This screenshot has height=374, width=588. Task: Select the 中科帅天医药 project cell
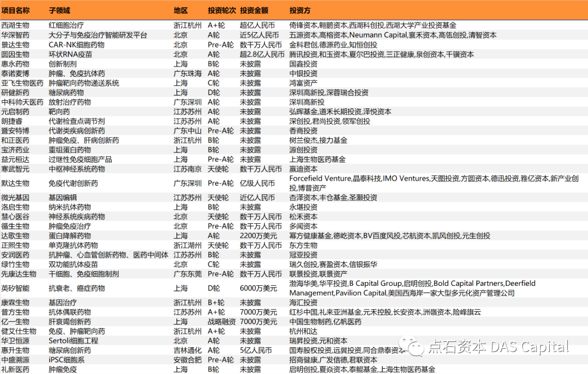coord(22,102)
